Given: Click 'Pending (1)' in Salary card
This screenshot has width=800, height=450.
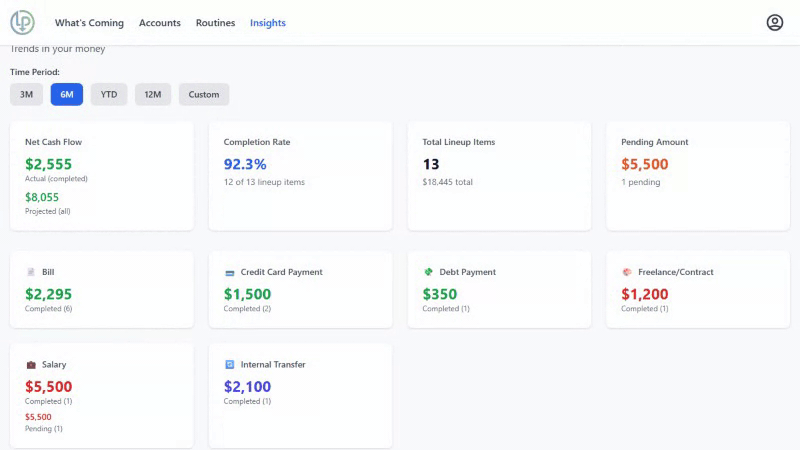Looking at the screenshot, I should [44, 429].
